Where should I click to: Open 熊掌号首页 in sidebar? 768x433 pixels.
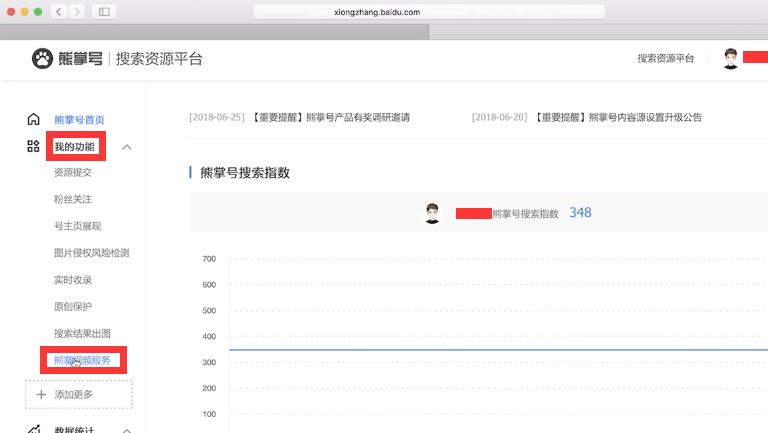coord(79,120)
